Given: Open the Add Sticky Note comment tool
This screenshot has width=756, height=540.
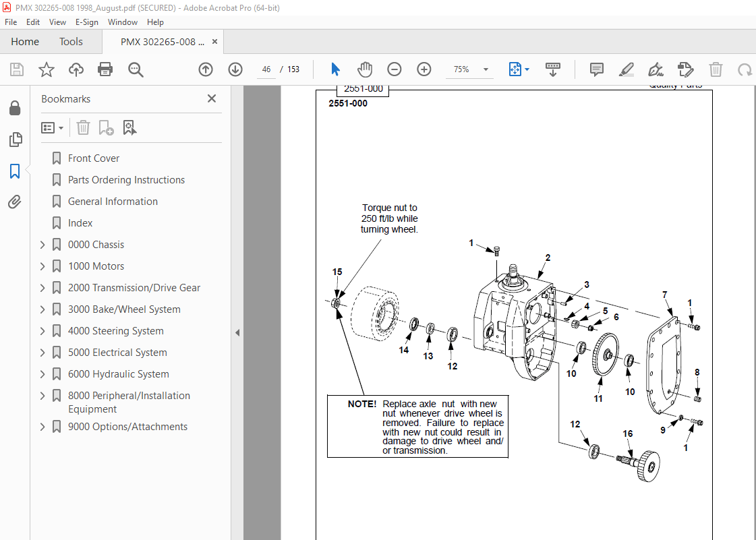Looking at the screenshot, I should pyautogui.click(x=596, y=69).
